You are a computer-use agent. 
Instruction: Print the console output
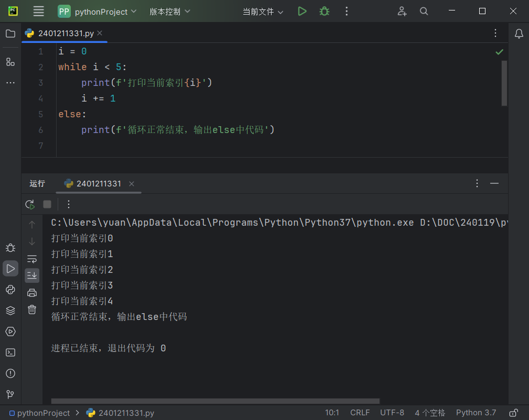coord(32,293)
